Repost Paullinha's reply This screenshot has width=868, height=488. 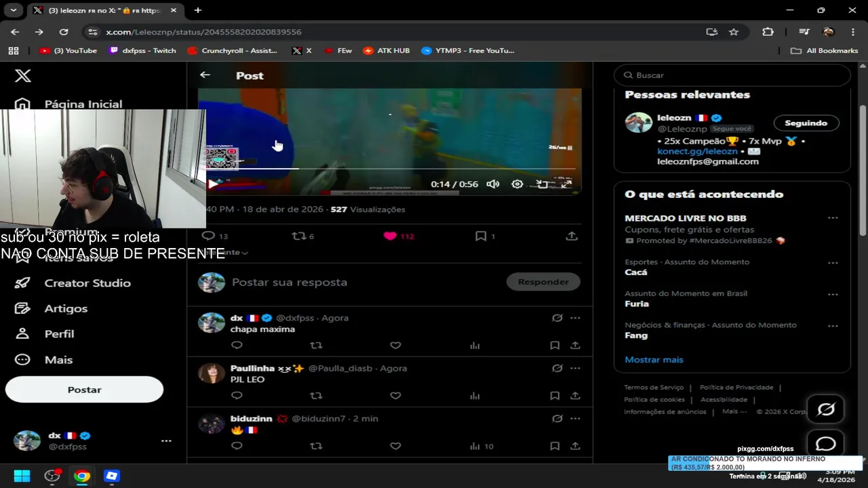(316, 395)
